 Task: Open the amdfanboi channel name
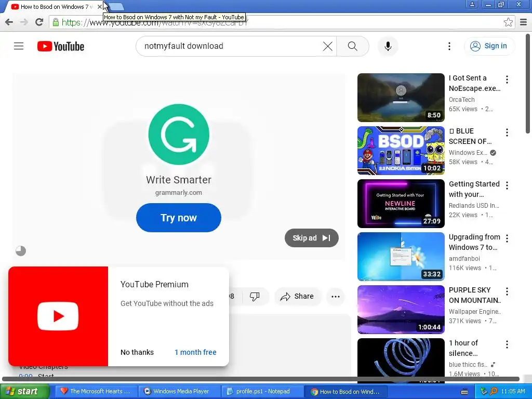pyautogui.click(x=464, y=259)
